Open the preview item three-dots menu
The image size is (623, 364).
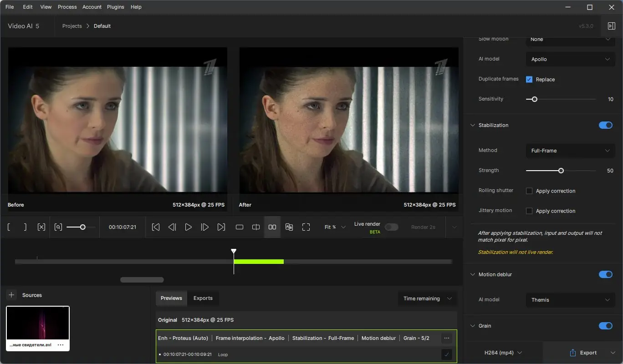tap(446, 338)
